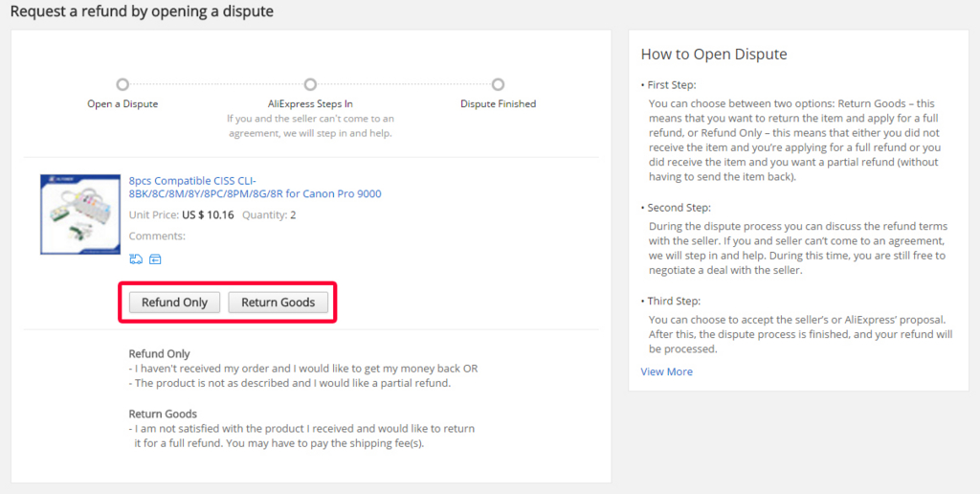Viewport: 980px width, 494px height.
Task: Select the AliExpress Steps In step circle
Action: (310, 84)
